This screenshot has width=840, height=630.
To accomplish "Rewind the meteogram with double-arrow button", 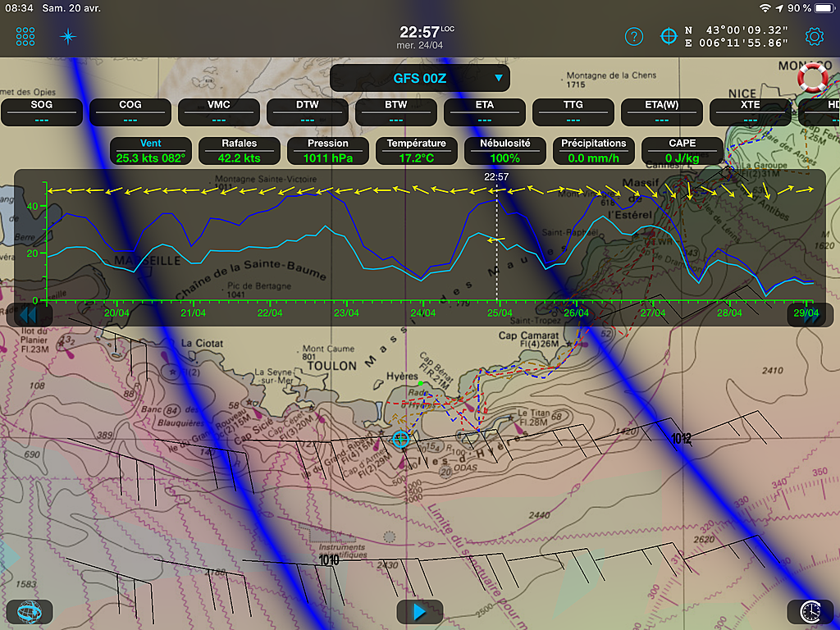I will (x=29, y=315).
